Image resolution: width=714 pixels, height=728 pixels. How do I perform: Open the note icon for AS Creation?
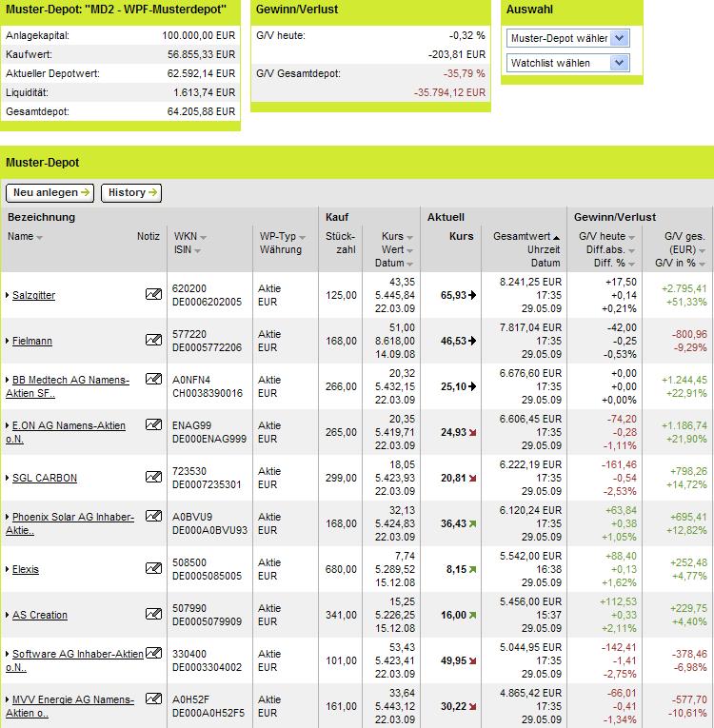click(154, 614)
